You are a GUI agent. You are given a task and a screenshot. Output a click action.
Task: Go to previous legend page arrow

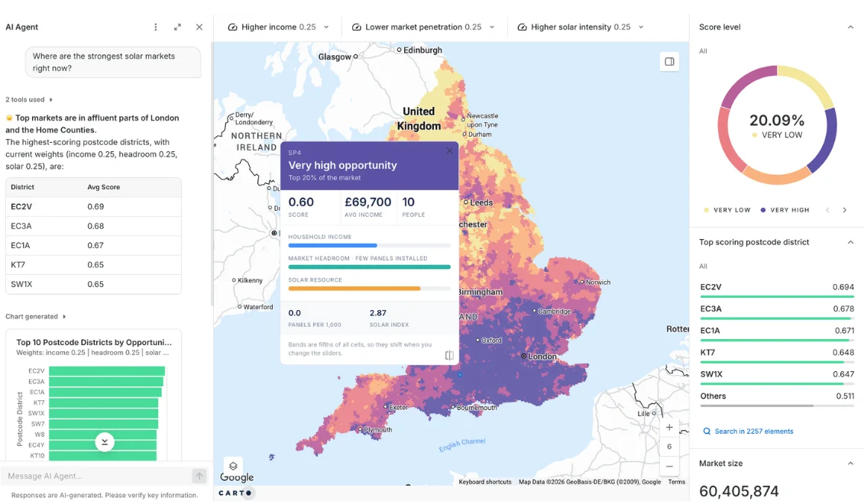[x=827, y=210]
